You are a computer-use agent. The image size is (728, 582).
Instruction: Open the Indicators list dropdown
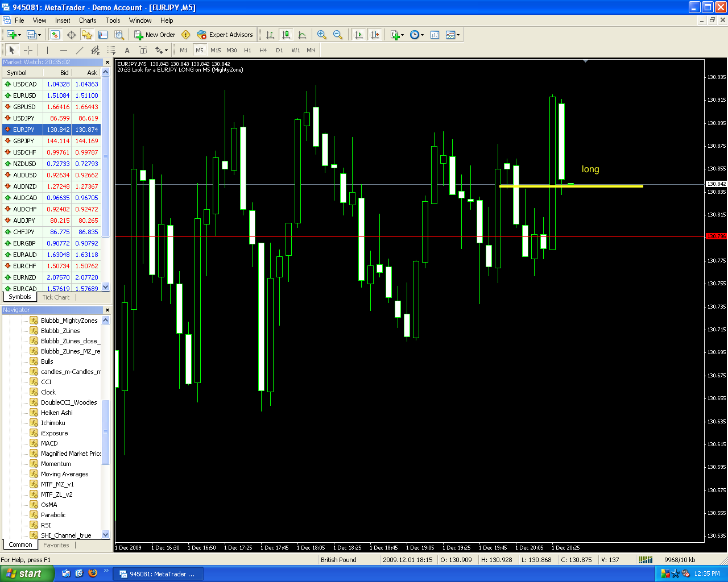(x=397, y=35)
